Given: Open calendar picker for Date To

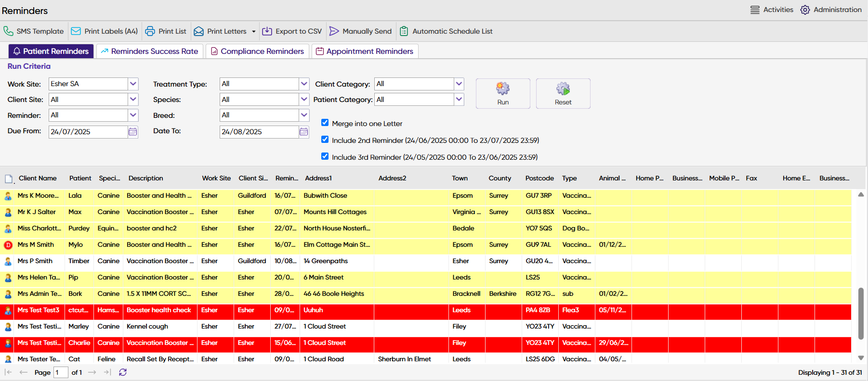Looking at the screenshot, I should pos(303,132).
